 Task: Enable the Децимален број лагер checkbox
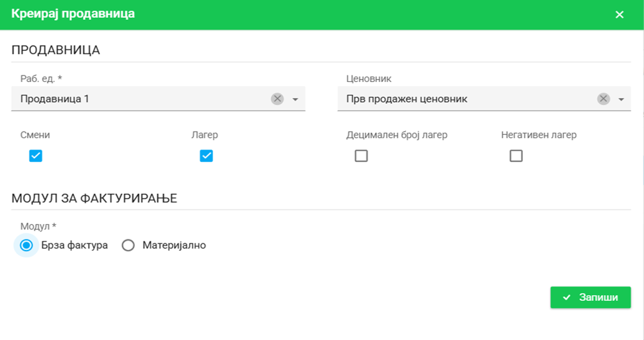361,156
